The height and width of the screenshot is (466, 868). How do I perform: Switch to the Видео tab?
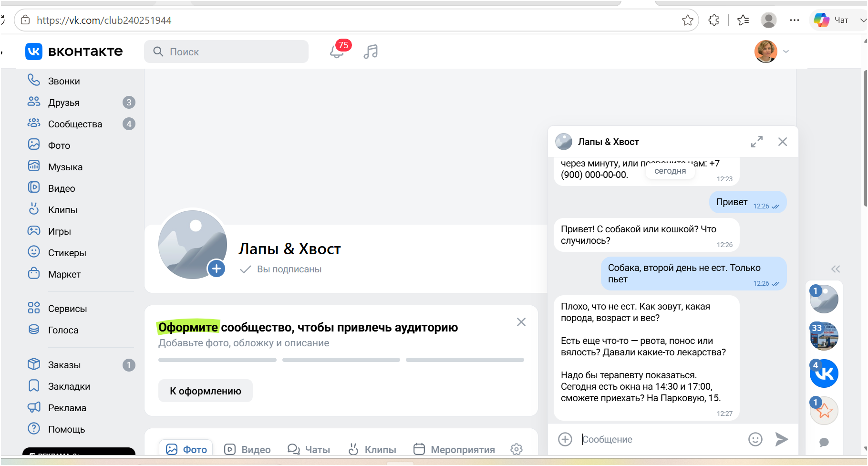coord(248,449)
